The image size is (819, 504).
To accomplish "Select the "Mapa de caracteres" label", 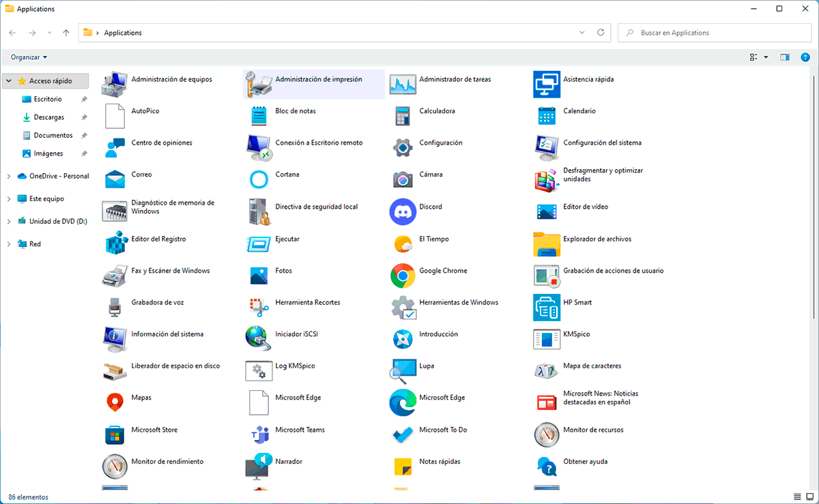I will (592, 366).
